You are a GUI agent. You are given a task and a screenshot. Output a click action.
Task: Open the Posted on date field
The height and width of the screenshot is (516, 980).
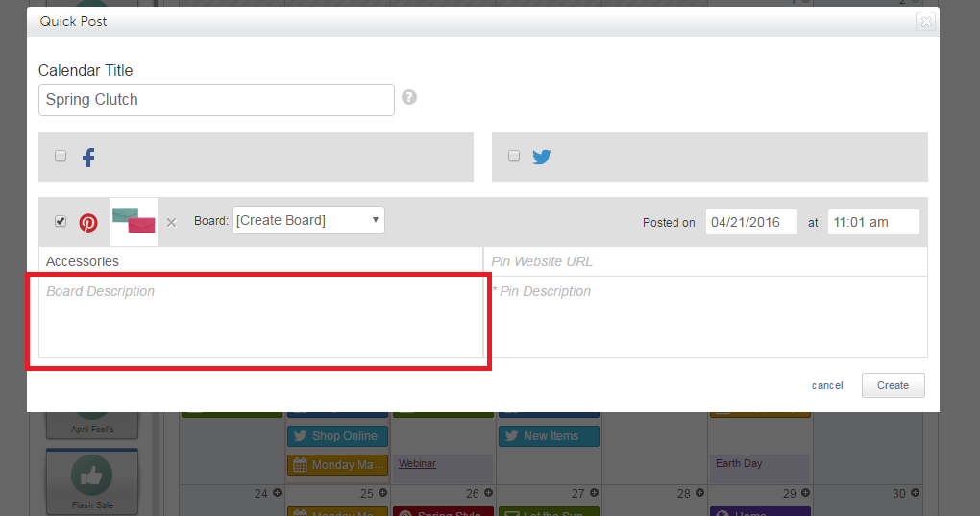[x=751, y=222]
